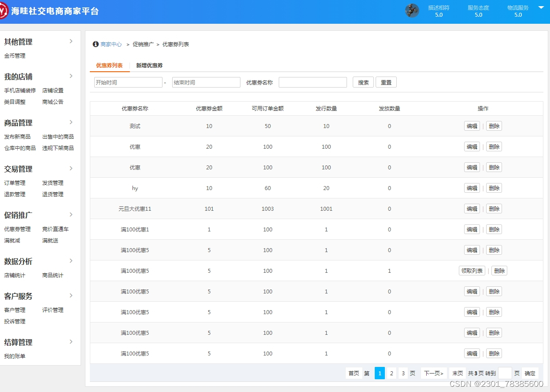This screenshot has height=392, width=550.
Task: Open 我的账单 link
Action: [15, 356]
